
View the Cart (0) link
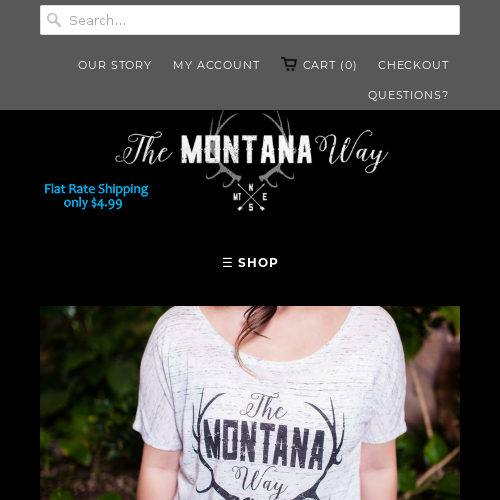click(330, 65)
